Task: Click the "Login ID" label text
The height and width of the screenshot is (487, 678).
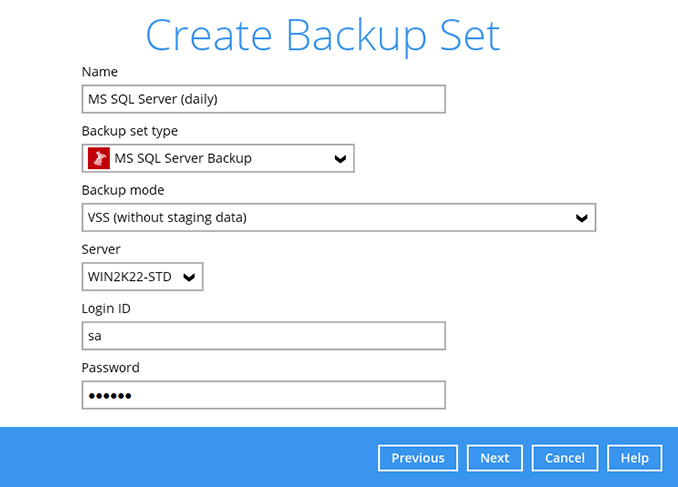Action: coord(106,309)
